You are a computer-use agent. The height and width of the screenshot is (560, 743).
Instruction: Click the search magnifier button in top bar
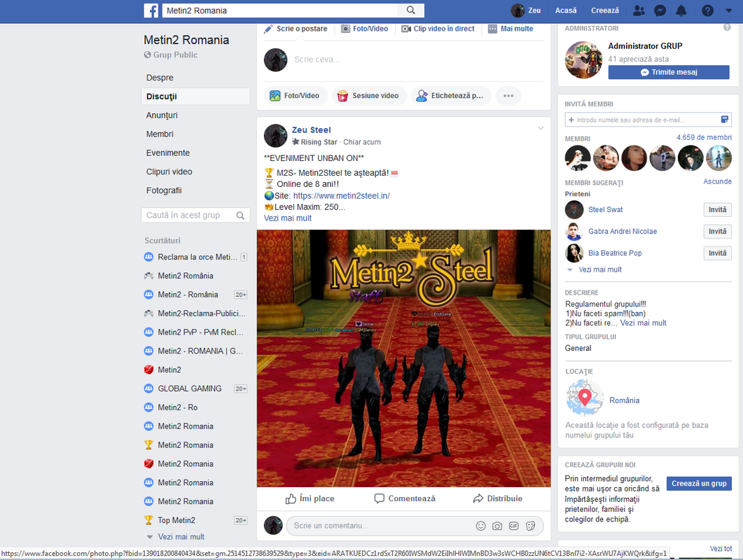(x=411, y=10)
